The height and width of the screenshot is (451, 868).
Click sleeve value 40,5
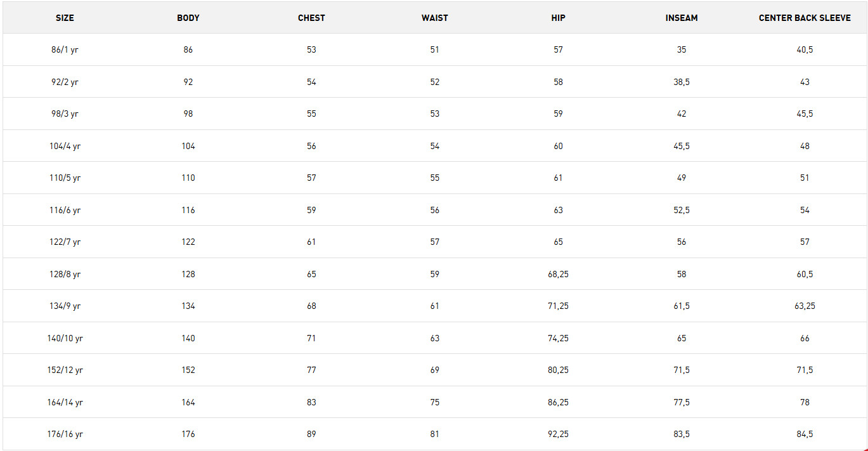805,49
